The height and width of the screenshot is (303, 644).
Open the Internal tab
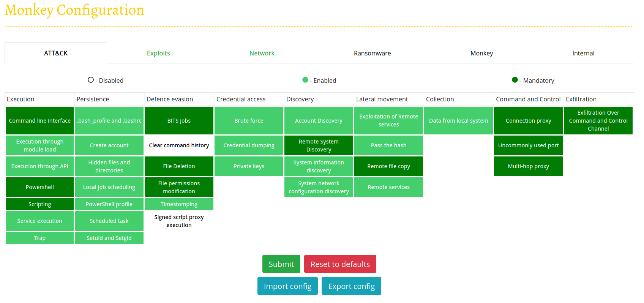pyautogui.click(x=583, y=53)
